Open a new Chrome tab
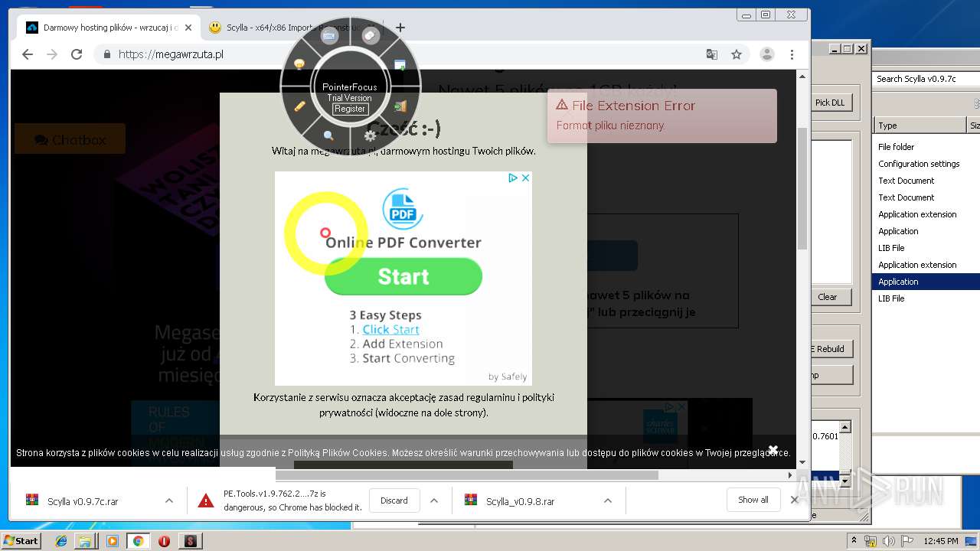 [400, 27]
